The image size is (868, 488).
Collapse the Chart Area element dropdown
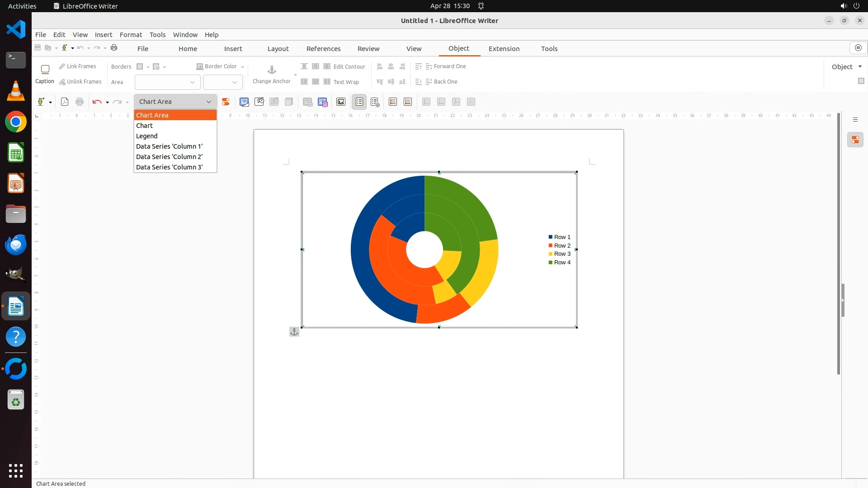(208, 102)
